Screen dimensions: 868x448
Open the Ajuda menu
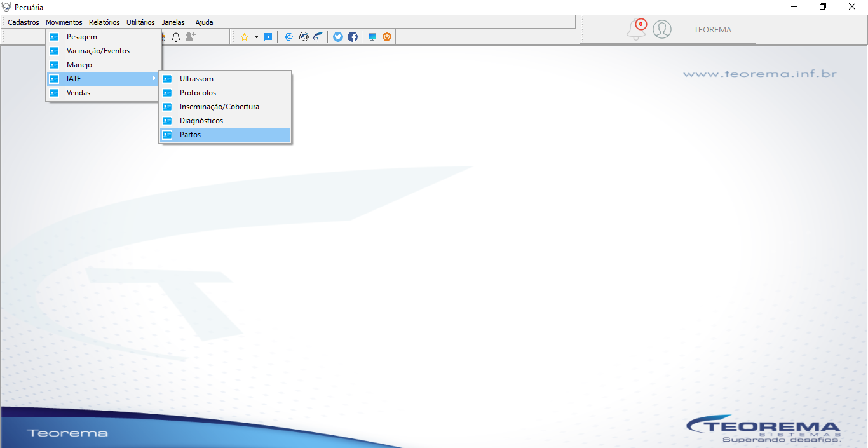pyautogui.click(x=204, y=22)
